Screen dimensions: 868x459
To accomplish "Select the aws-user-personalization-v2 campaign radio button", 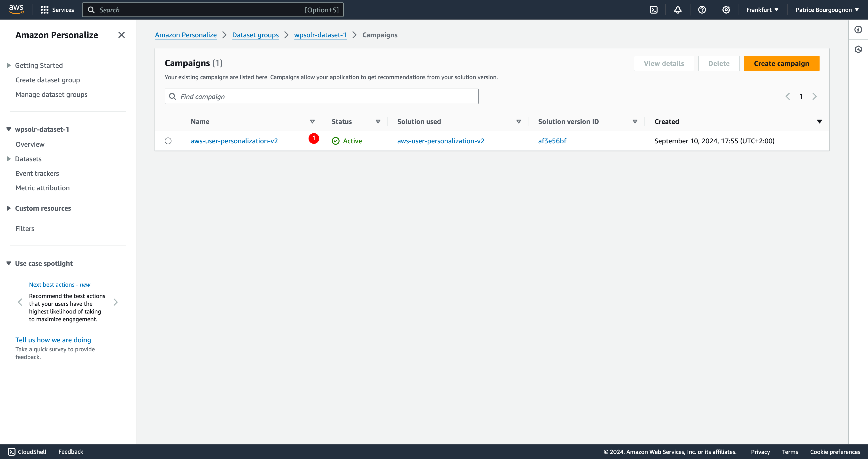I will click(x=168, y=141).
